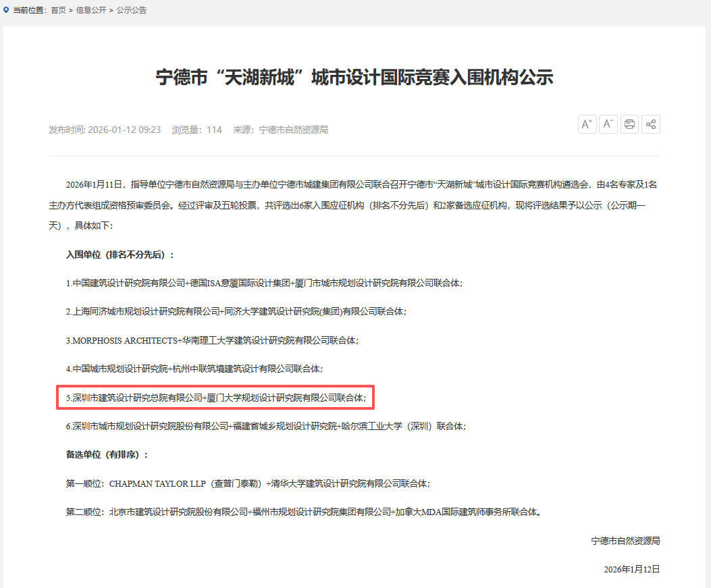Click the signature date 2026年1月12日
The image size is (711, 588).
click(631, 569)
